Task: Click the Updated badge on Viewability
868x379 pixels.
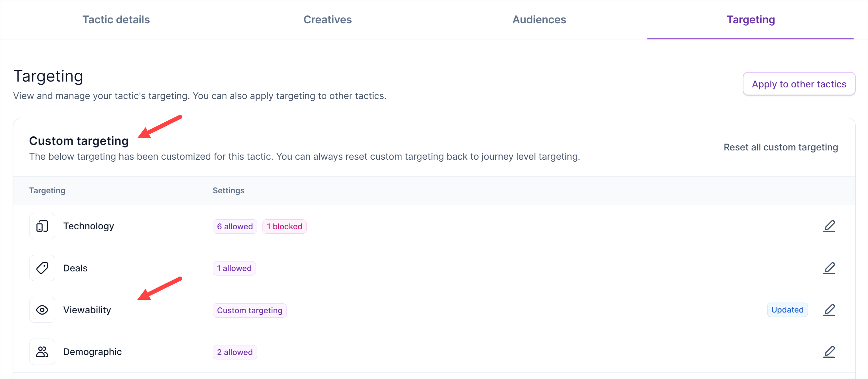Action: coord(787,310)
